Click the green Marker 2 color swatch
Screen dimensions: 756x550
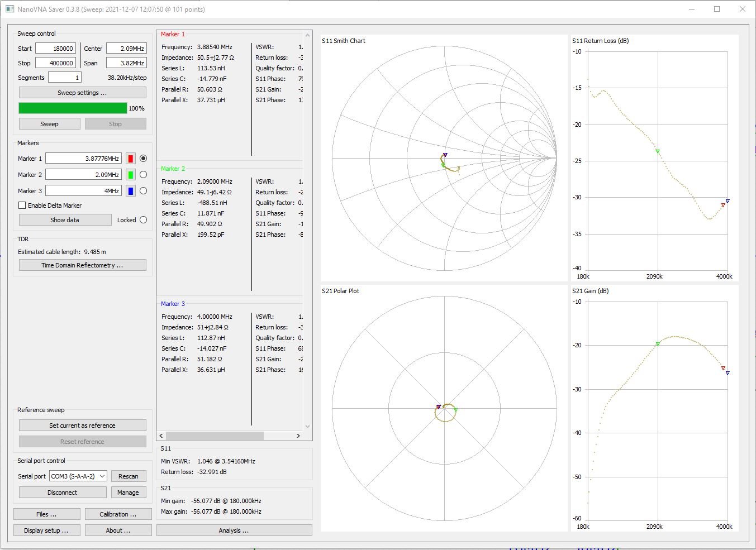click(130, 175)
